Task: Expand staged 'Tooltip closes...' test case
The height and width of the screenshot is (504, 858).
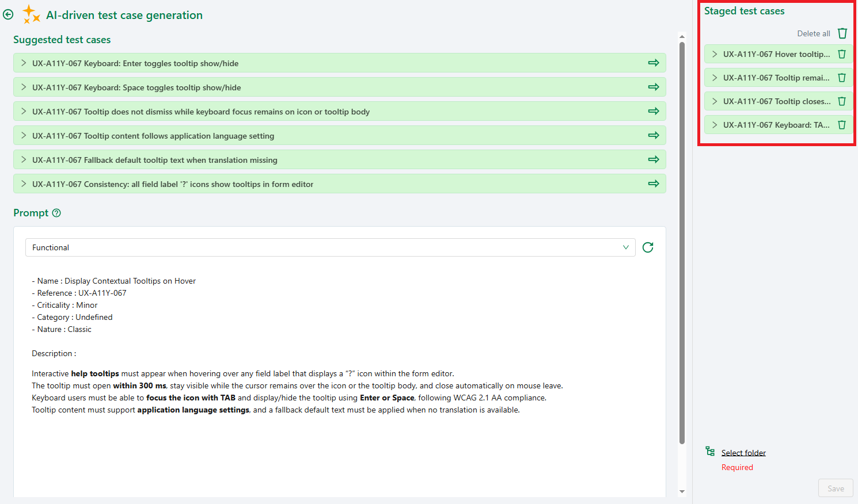Action: pos(714,101)
